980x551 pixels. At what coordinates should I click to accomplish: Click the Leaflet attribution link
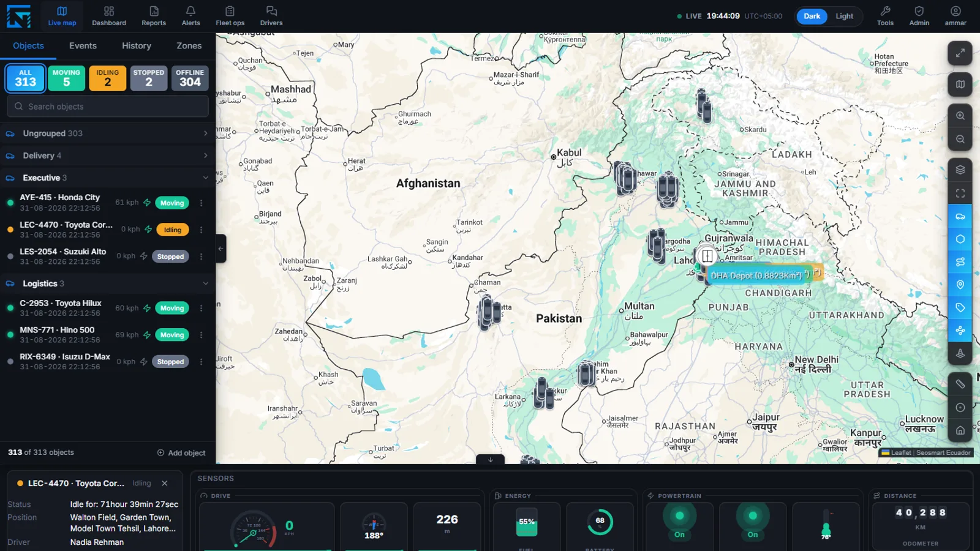pos(901,453)
